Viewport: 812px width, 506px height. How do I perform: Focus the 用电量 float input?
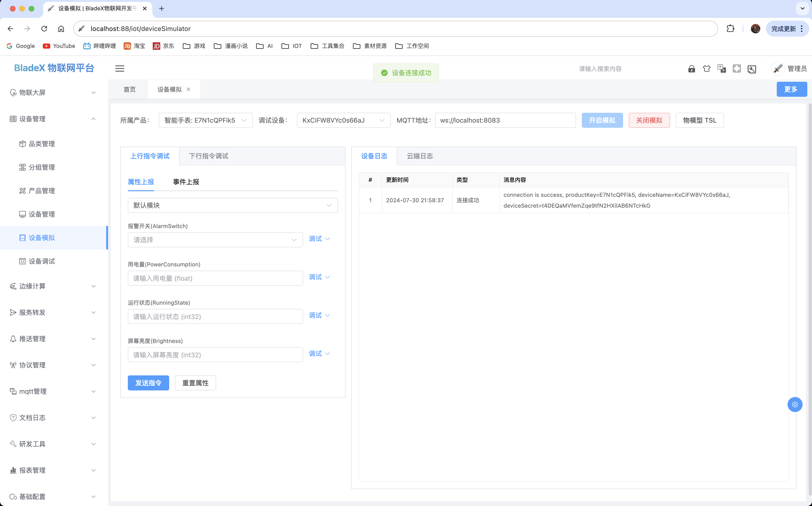tap(215, 278)
